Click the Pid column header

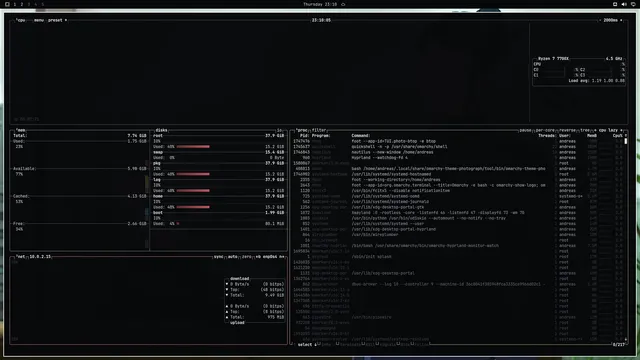click(x=304, y=136)
